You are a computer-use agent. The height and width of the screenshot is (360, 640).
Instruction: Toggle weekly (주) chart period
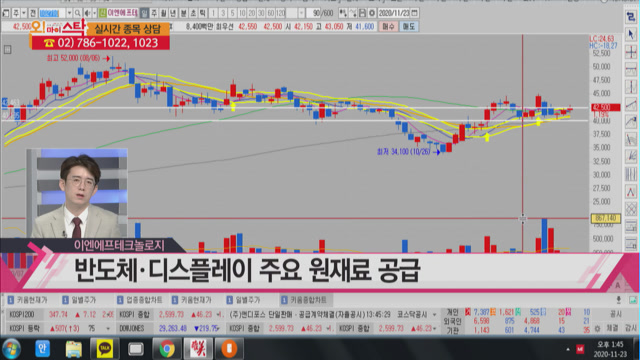tap(154, 13)
